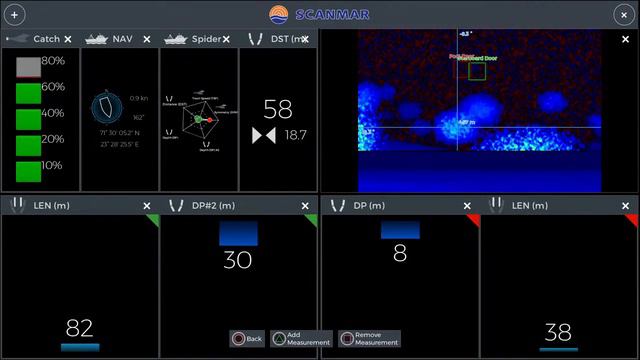The width and height of the screenshot is (640, 360).
Task: Close the DST (m) panel
Action: tap(305, 39)
